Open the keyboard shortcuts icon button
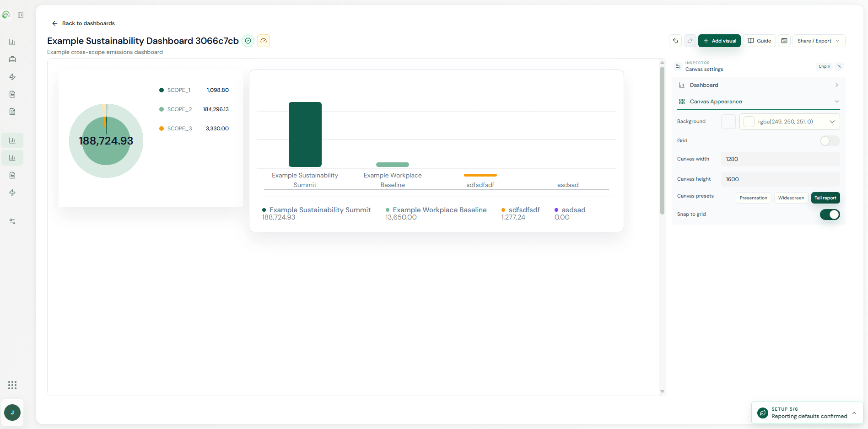 (x=784, y=41)
